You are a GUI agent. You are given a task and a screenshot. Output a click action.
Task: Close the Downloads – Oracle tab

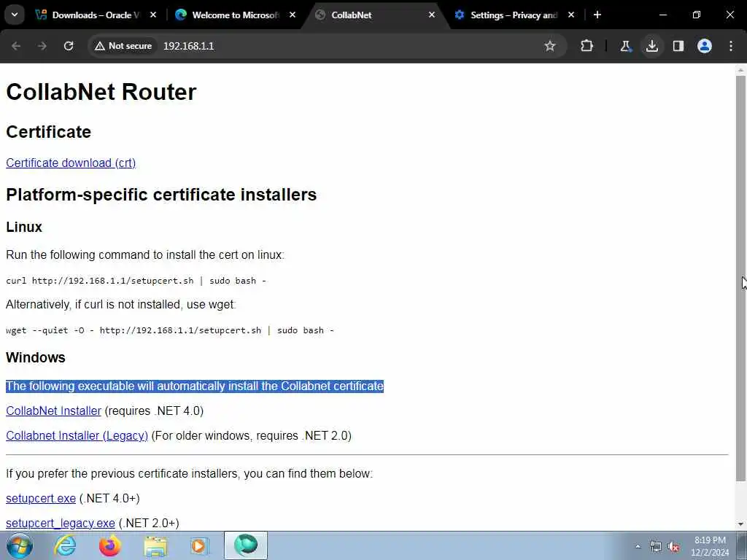tap(153, 15)
